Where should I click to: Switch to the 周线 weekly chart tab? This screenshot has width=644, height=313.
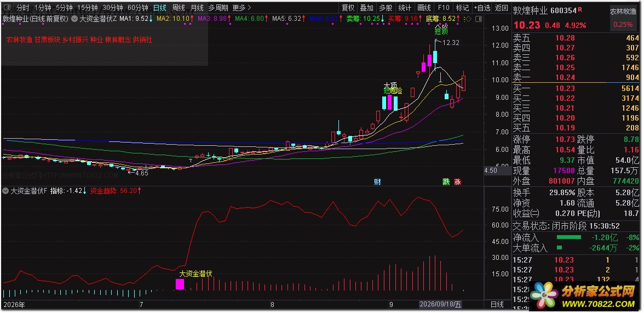(179, 8)
